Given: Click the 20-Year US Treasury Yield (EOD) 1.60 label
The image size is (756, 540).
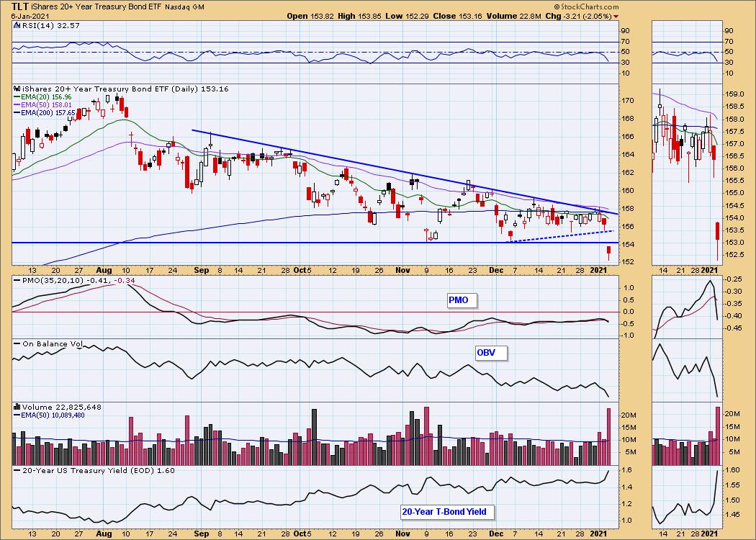Looking at the screenshot, I should click(99, 471).
